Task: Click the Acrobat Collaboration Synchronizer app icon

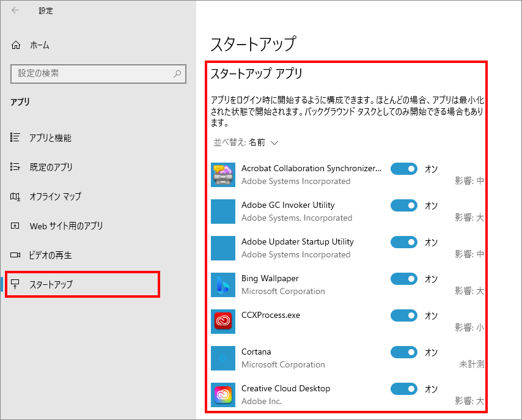Action: 223,175
